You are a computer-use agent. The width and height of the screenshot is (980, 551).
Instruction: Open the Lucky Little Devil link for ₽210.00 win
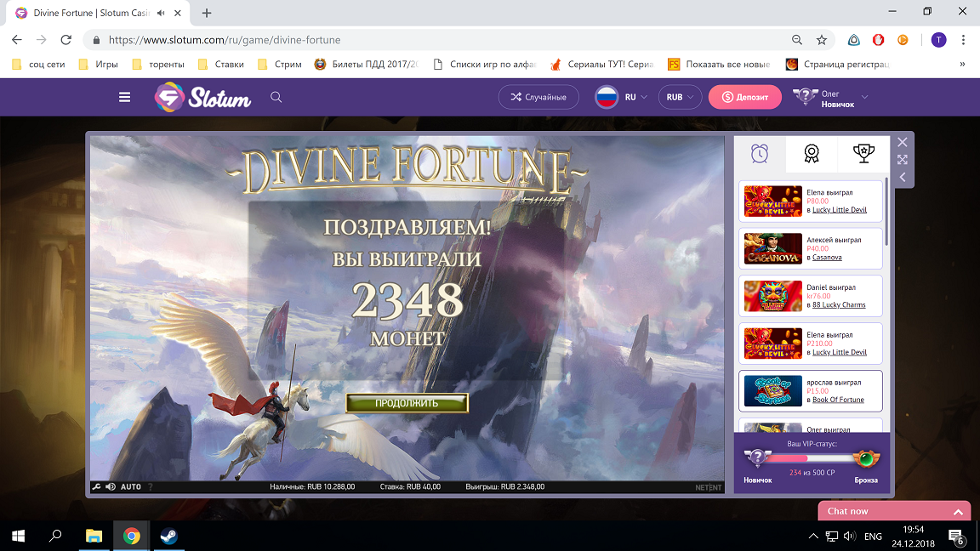(x=840, y=352)
